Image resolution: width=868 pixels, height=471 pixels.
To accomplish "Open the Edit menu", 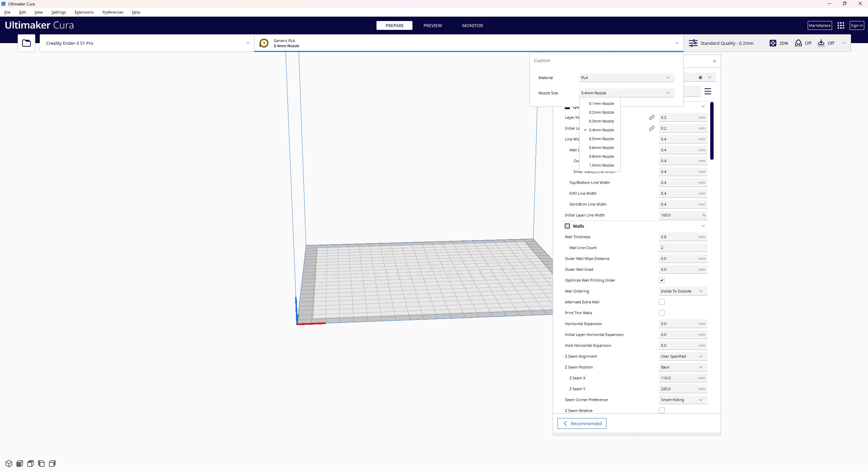I will tap(22, 12).
